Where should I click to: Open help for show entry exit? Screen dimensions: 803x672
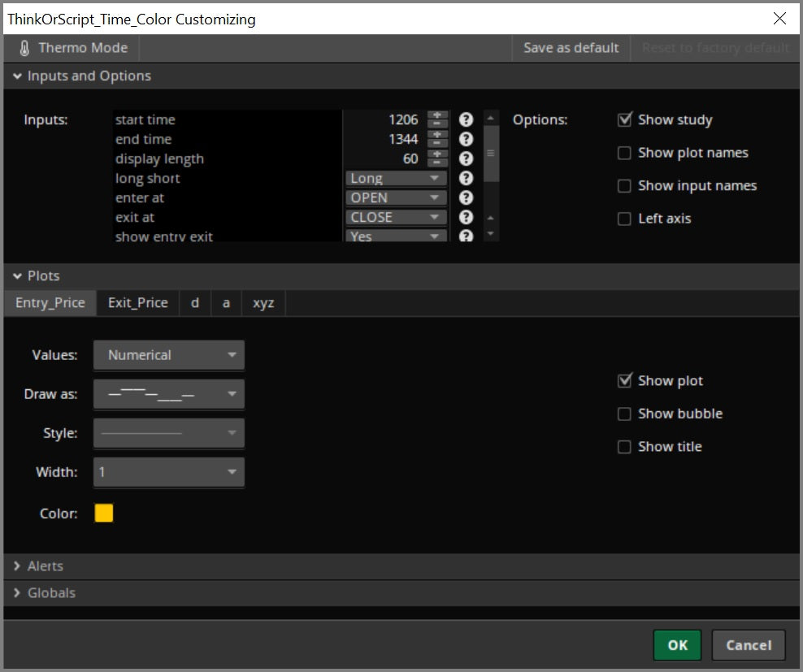point(466,236)
